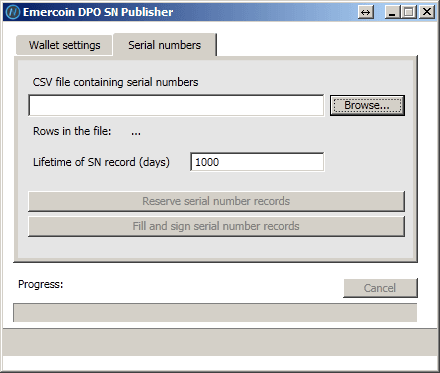Viewport: 440px width, 373px height.
Task: Click the CSV file path input field
Action: point(176,105)
